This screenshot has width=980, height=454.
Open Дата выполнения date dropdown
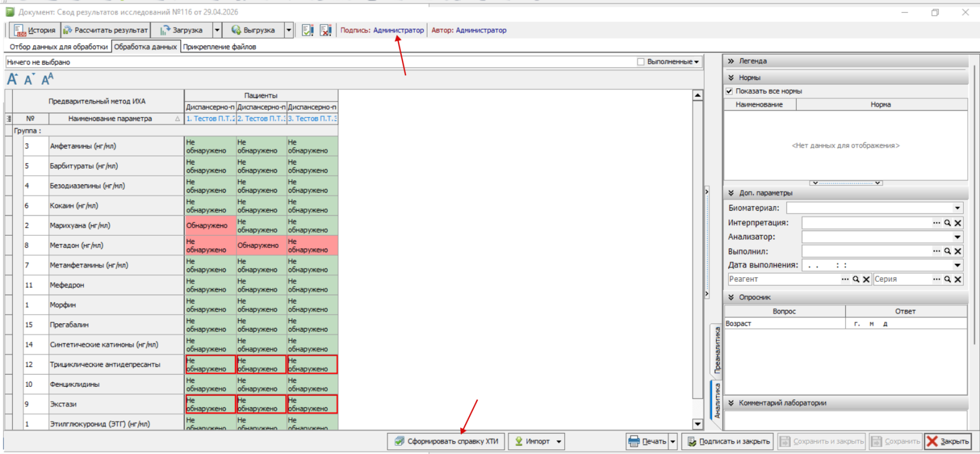(x=957, y=265)
